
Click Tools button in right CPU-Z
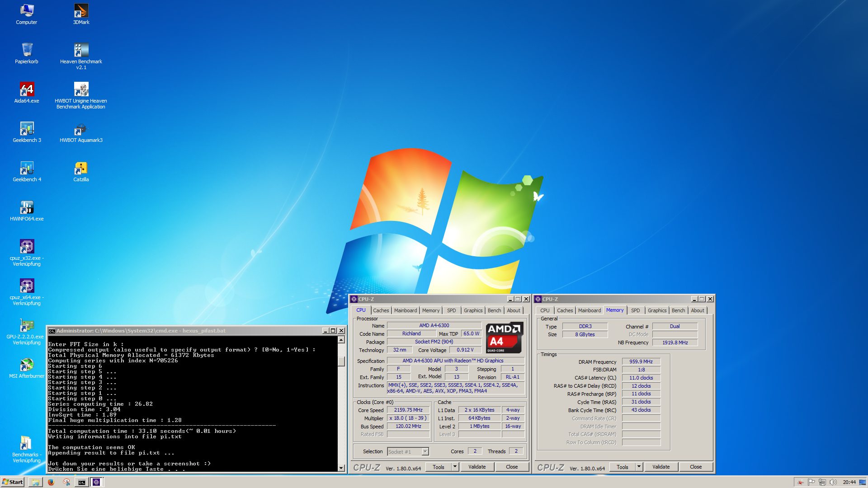(x=623, y=467)
